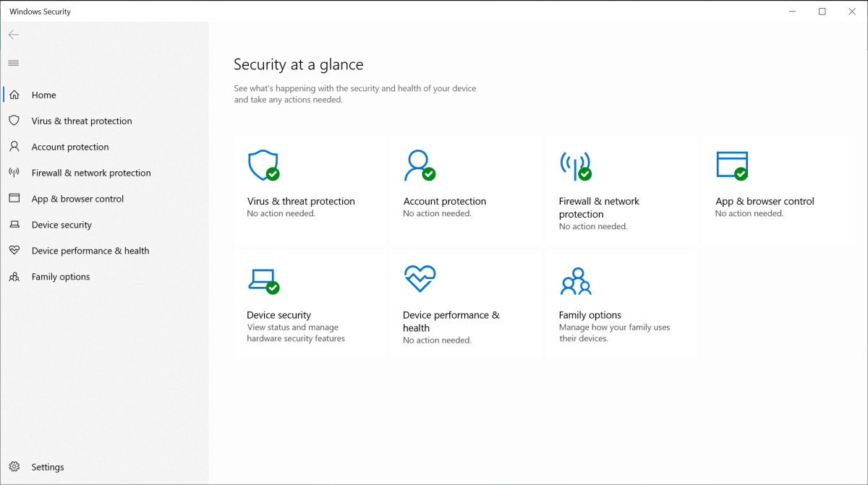Image resolution: width=868 pixels, height=485 pixels.
Task: Click the large heart icon on Device performance card
Action: 420,279
